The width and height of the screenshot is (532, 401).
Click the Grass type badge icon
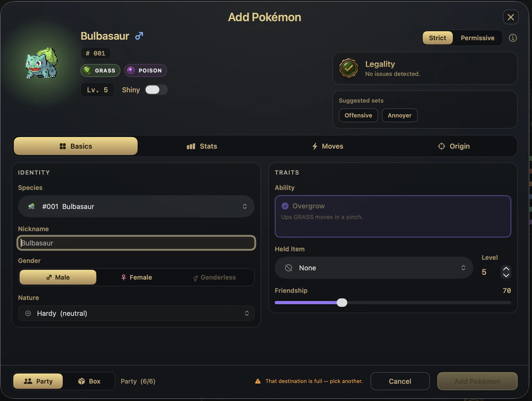coord(87,70)
